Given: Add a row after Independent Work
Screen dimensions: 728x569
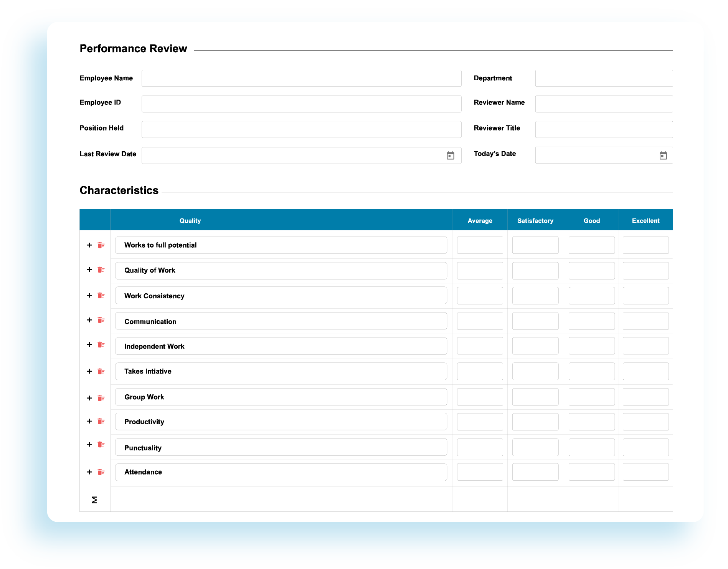Looking at the screenshot, I should (x=89, y=345).
